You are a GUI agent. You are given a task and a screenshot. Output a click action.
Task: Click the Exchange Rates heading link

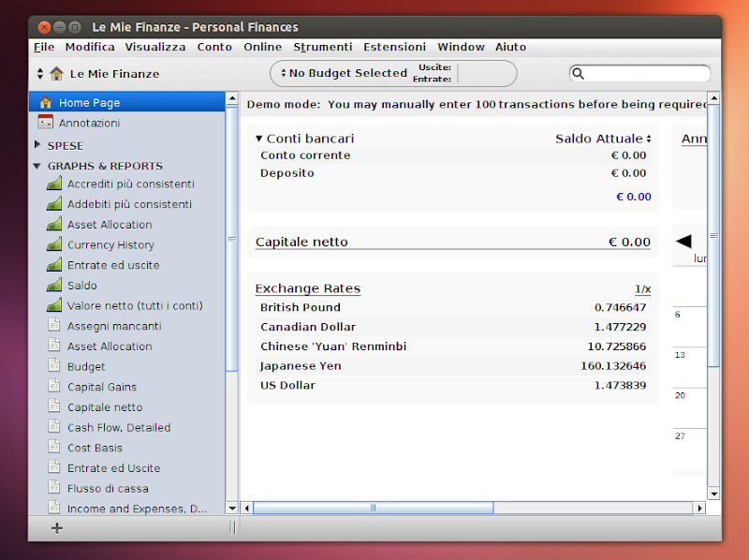coord(308,288)
